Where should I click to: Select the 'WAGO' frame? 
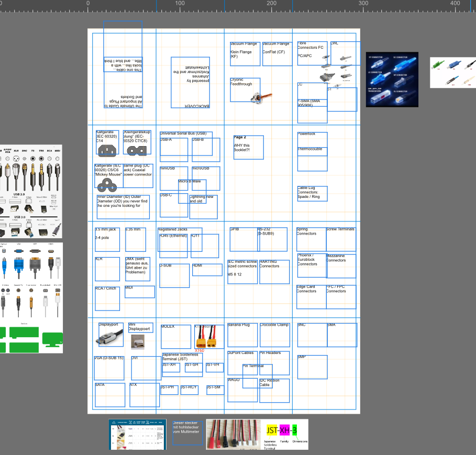[242, 390]
